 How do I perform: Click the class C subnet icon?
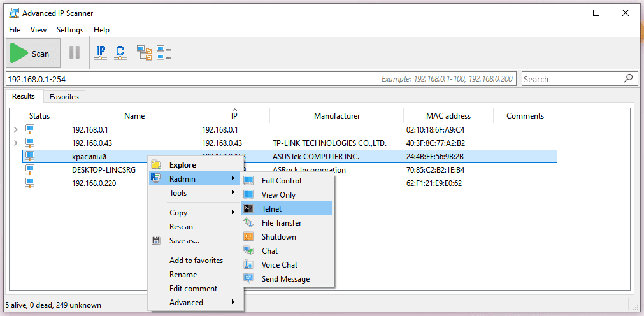click(119, 53)
